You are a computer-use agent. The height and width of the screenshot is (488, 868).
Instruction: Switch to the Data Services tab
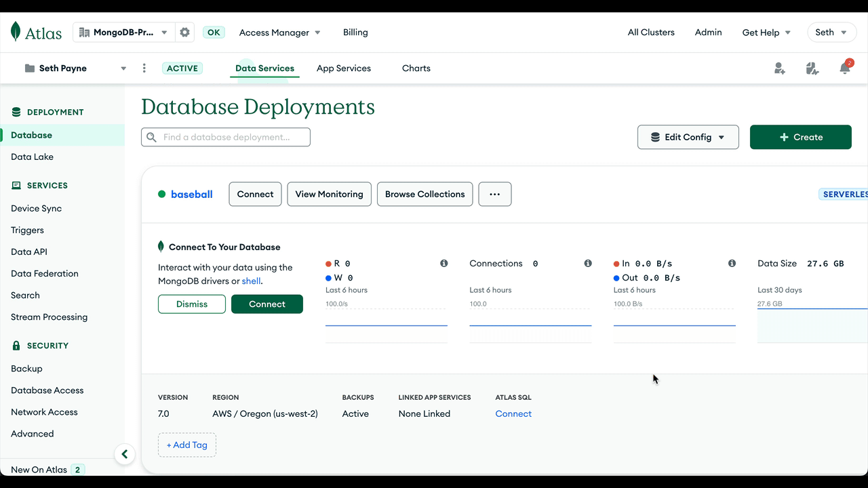264,68
